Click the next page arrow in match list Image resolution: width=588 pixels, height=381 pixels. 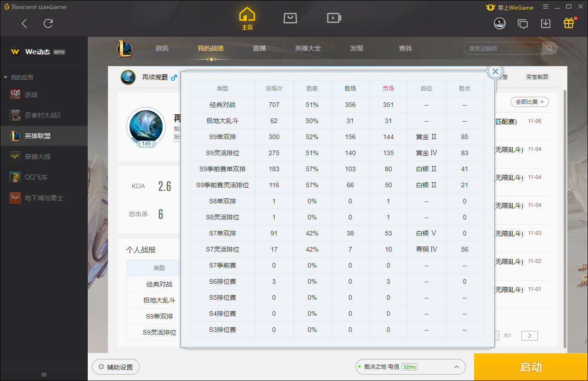click(x=529, y=336)
